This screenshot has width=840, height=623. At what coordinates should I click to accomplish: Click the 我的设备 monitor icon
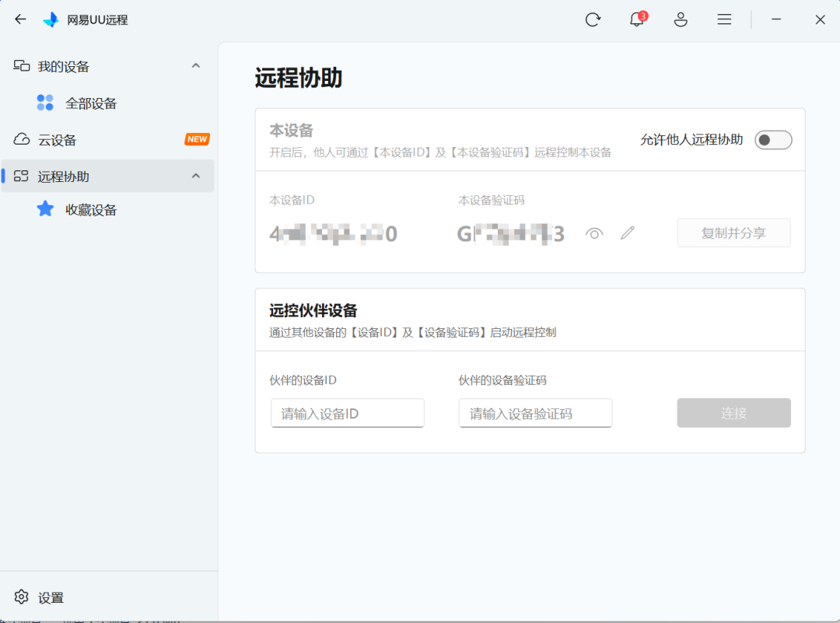22,66
